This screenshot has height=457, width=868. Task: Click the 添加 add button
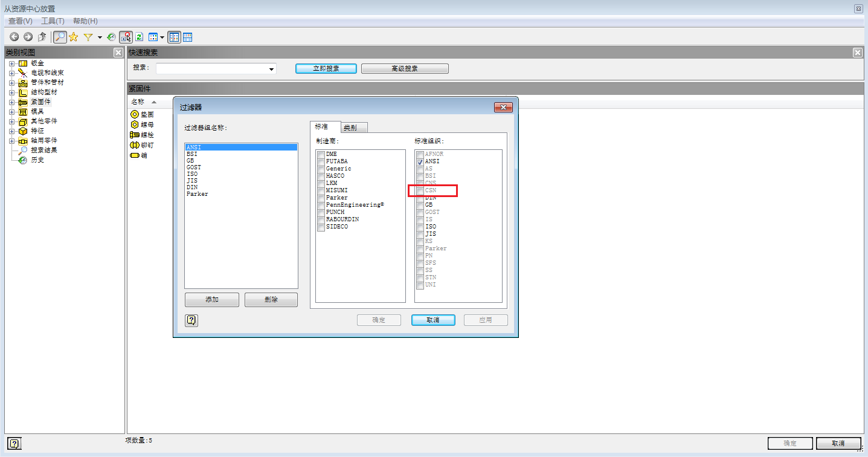click(212, 300)
